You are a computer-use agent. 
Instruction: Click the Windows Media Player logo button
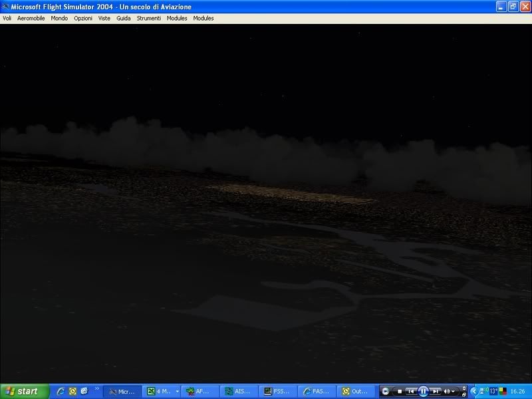385,391
